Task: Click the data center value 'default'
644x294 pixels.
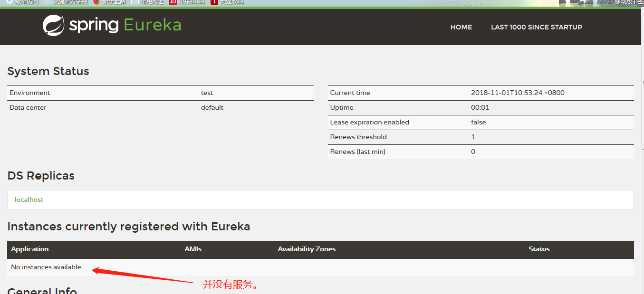Action: (212, 107)
